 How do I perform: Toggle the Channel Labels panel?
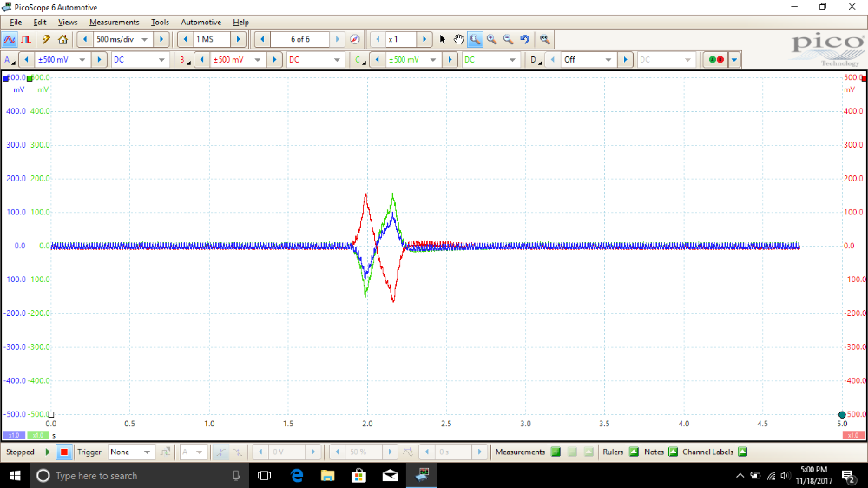point(741,452)
